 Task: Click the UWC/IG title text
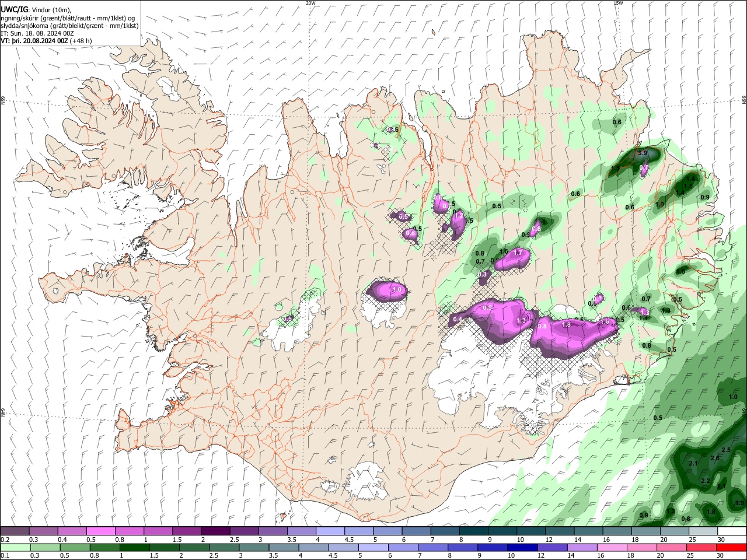point(15,9)
